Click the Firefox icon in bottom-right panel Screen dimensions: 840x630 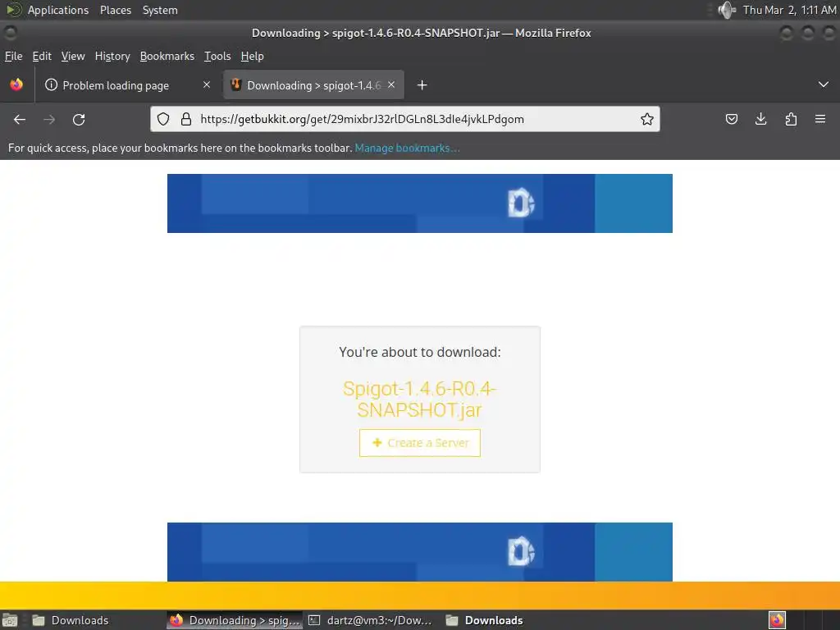pos(777,620)
